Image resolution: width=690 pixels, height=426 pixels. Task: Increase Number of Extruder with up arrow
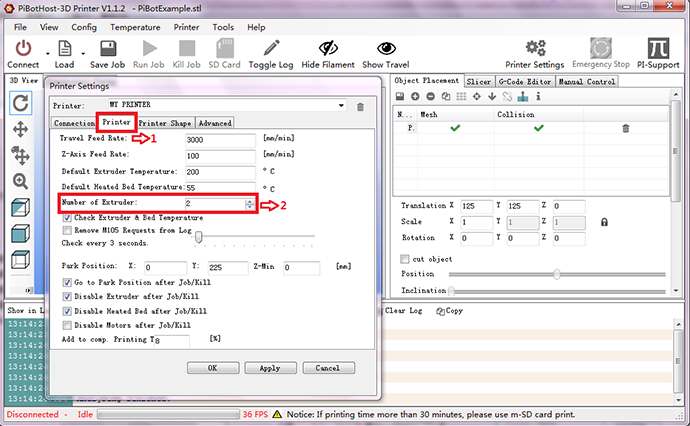(x=250, y=202)
